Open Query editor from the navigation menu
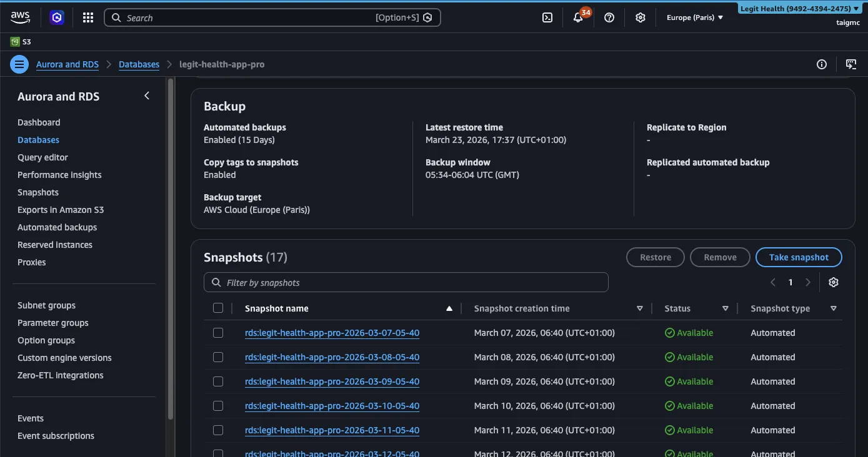The height and width of the screenshot is (457, 868). click(x=42, y=157)
